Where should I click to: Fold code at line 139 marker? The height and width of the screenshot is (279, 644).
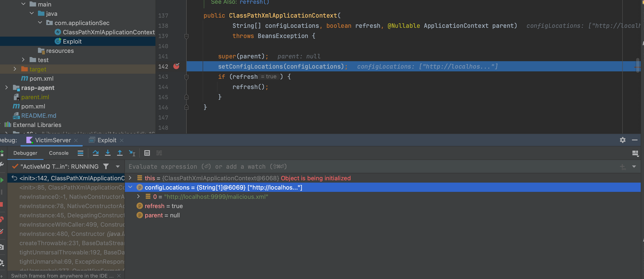pyautogui.click(x=186, y=36)
